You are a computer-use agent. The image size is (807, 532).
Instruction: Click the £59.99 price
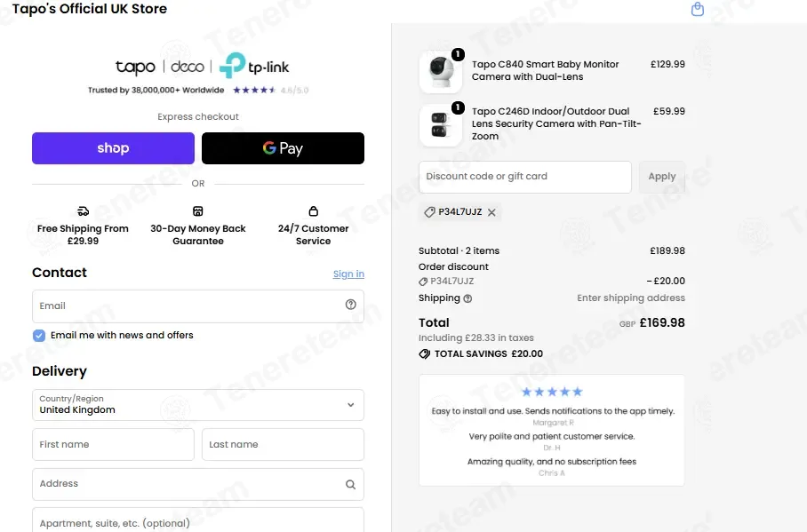pos(669,111)
